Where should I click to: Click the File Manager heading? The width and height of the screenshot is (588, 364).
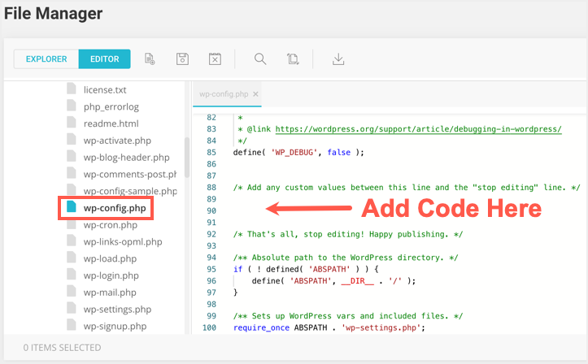[x=53, y=14]
